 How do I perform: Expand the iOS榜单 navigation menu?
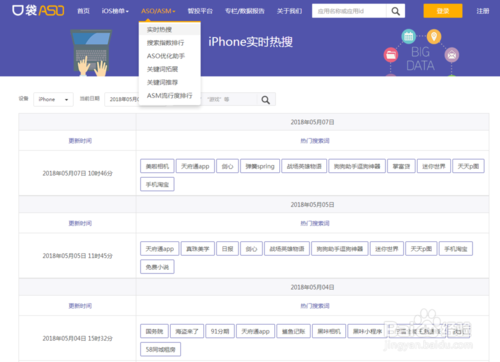(115, 11)
